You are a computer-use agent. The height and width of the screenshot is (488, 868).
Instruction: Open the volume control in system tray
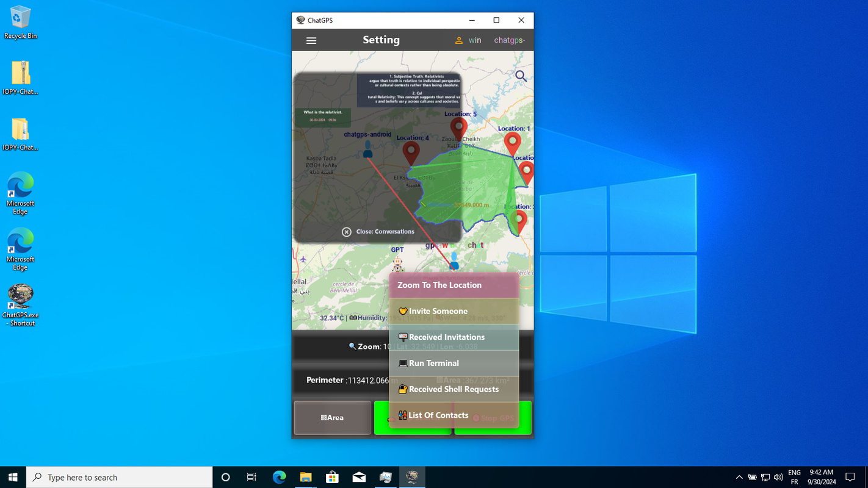(x=778, y=477)
